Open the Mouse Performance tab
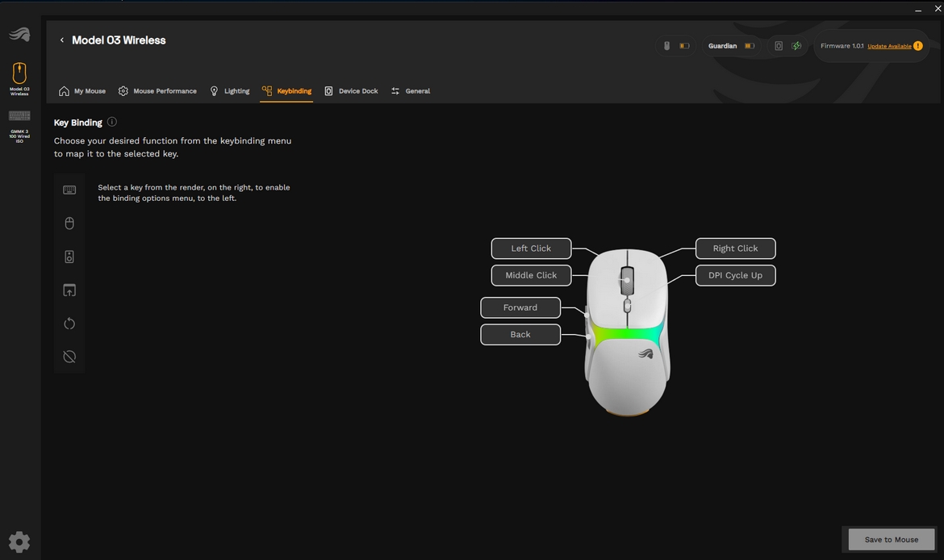944x560 pixels. [157, 91]
